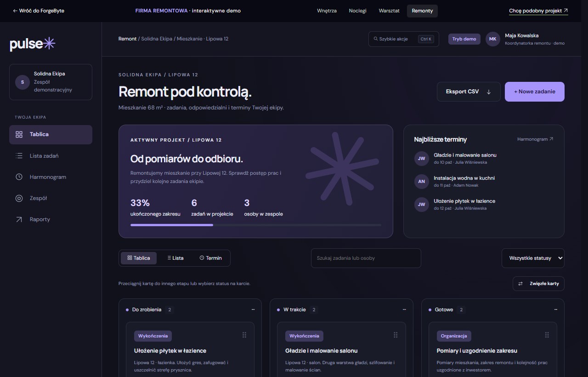Image resolution: width=588 pixels, height=377 pixels.
Task: Click drag handle on Pomiary i uzgodnienie card
Action: (x=547, y=335)
